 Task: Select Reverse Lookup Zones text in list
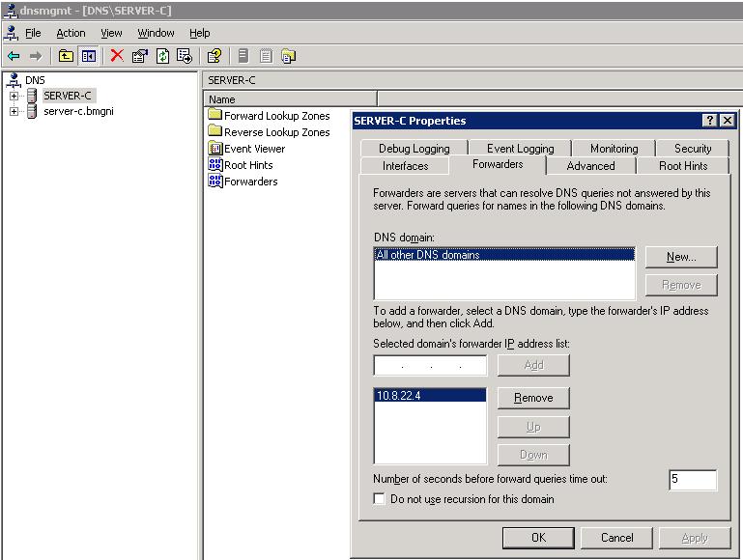277,132
